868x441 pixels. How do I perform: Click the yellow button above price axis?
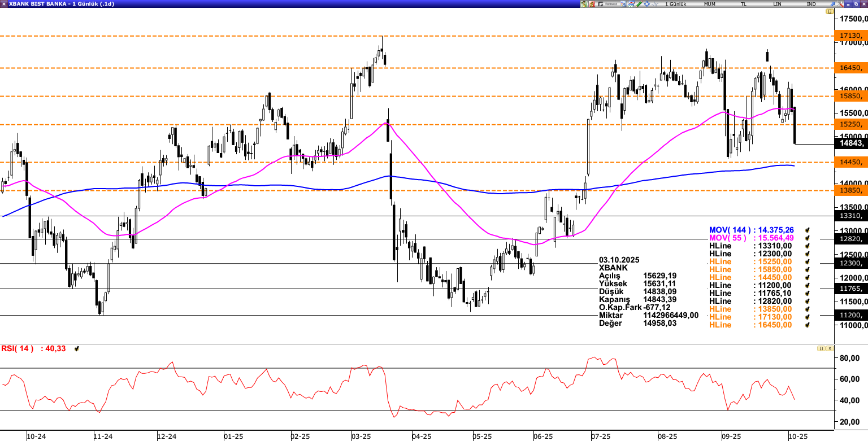(x=830, y=11)
